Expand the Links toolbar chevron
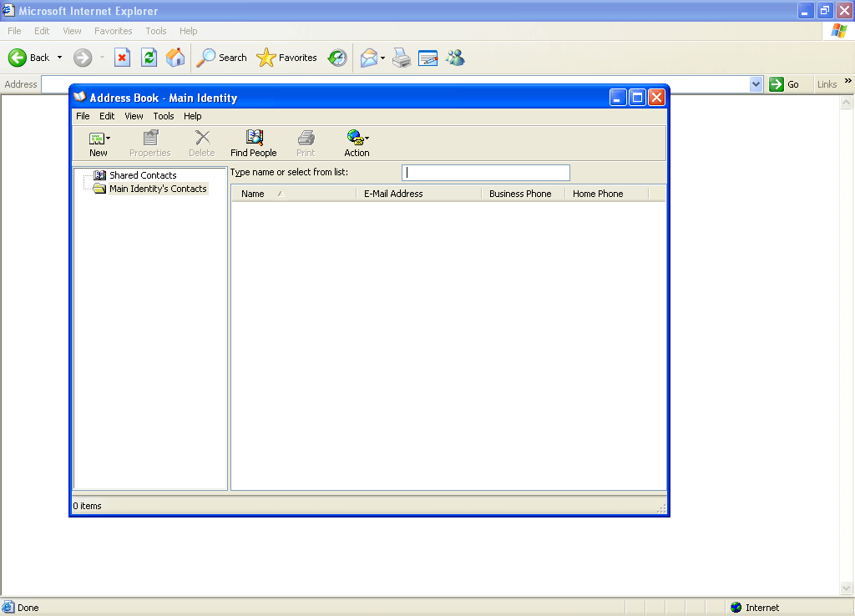855x616 pixels. pyautogui.click(x=848, y=81)
